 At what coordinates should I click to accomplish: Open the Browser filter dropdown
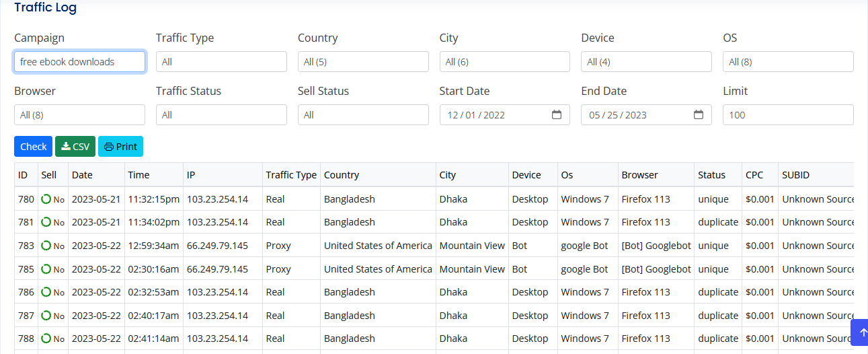[79, 115]
